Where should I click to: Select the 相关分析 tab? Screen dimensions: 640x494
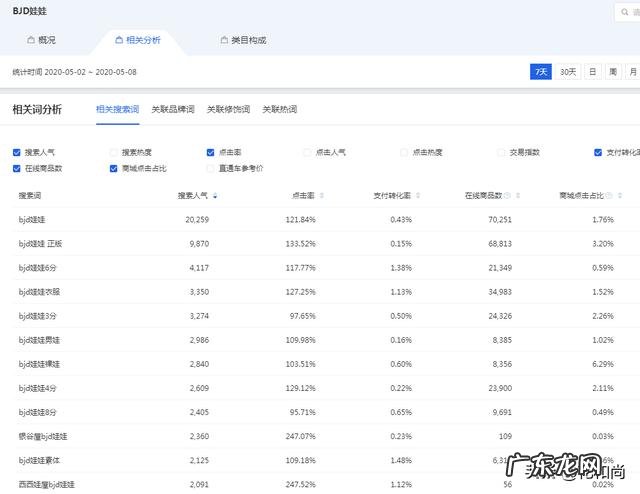coord(138,40)
